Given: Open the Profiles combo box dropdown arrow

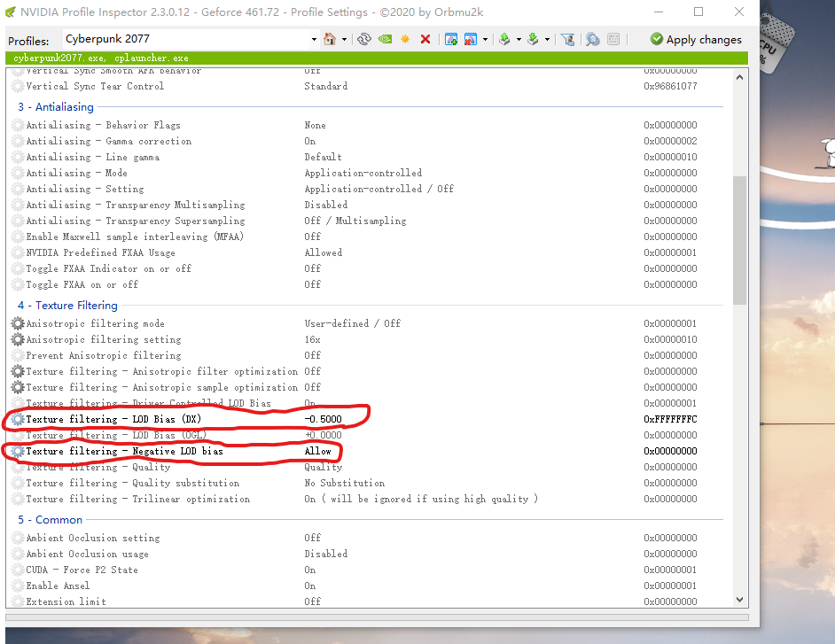Looking at the screenshot, I should (314, 39).
